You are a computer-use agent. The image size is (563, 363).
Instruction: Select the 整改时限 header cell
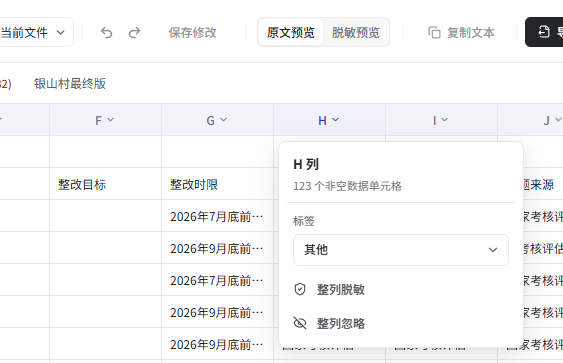click(218, 184)
